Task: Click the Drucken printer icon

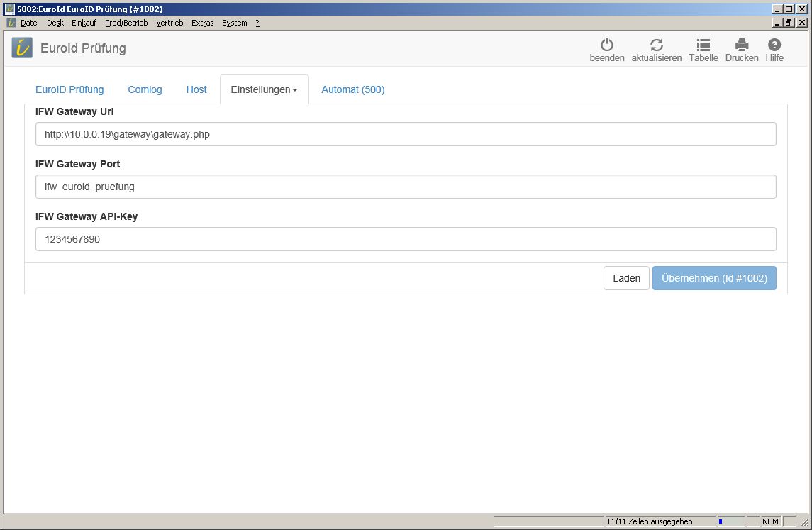Action: [741, 45]
